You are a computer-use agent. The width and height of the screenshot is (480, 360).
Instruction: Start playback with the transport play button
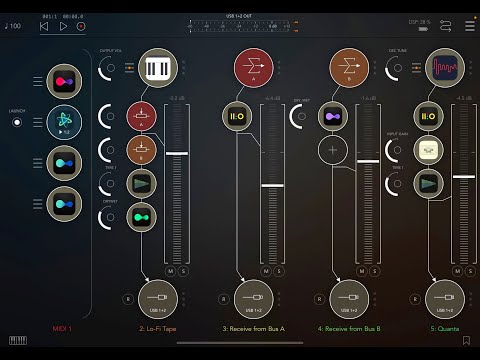[63, 26]
